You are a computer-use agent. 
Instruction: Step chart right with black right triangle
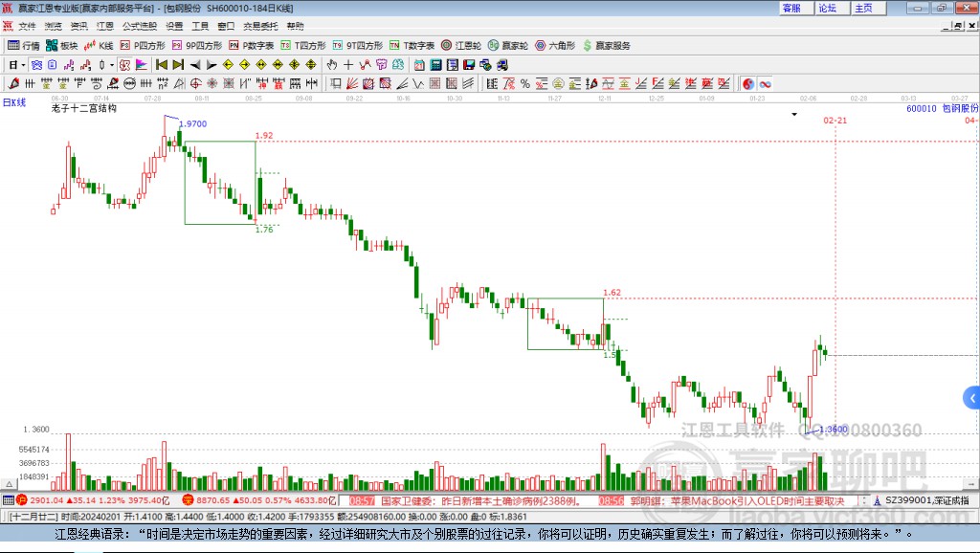pos(212,64)
